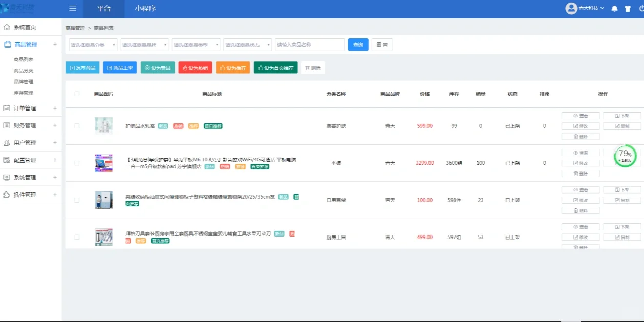Screen dimensions: 644x322
Task: Click 查看 for 华为平板M6 row
Action: pos(581,153)
